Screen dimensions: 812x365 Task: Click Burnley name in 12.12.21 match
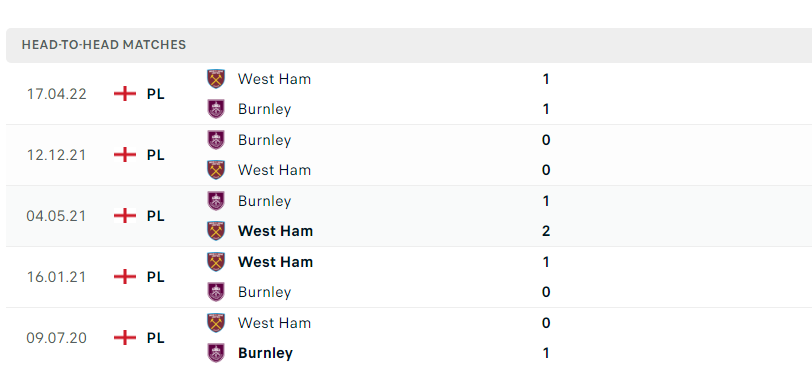click(265, 140)
